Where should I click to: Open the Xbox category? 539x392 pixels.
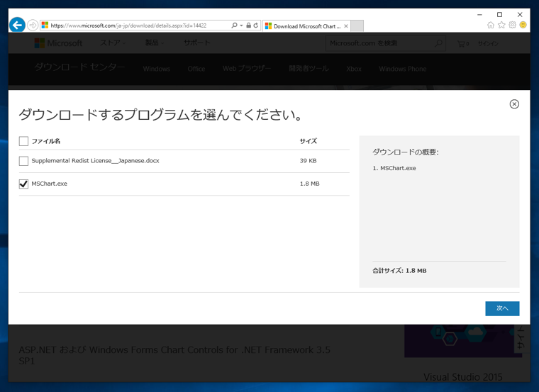coord(354,69)
